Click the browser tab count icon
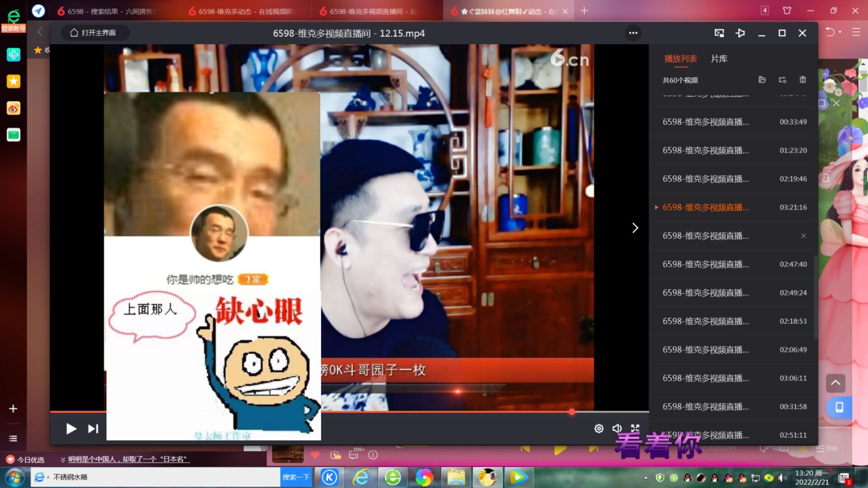The height and width of the screenshot is (488, 868). (764, 10)
